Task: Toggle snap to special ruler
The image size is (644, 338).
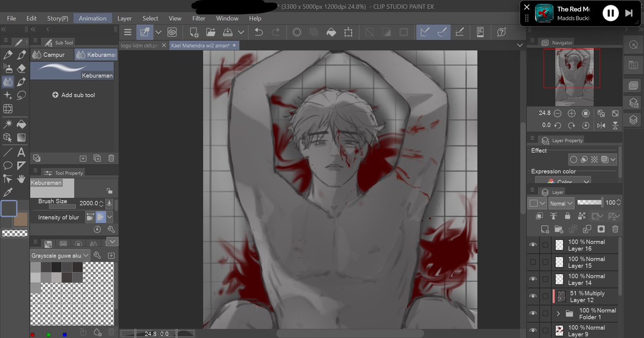Action: tap(443, 32)
